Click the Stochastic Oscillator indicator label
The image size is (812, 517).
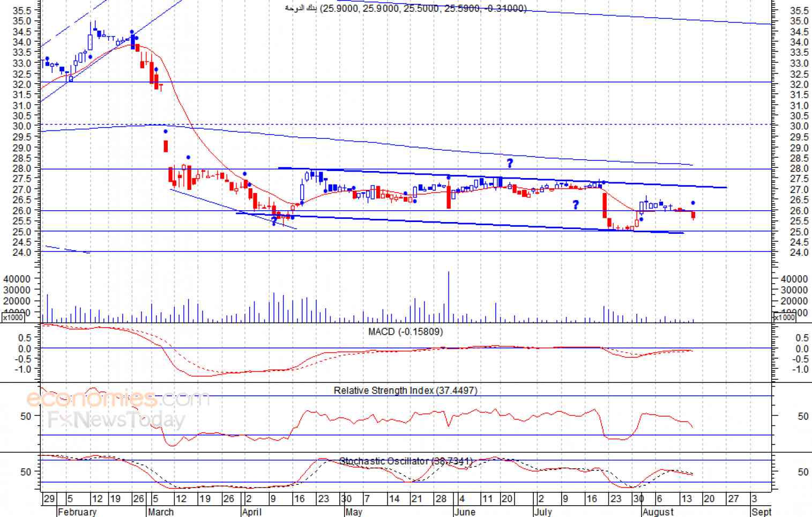406,461
